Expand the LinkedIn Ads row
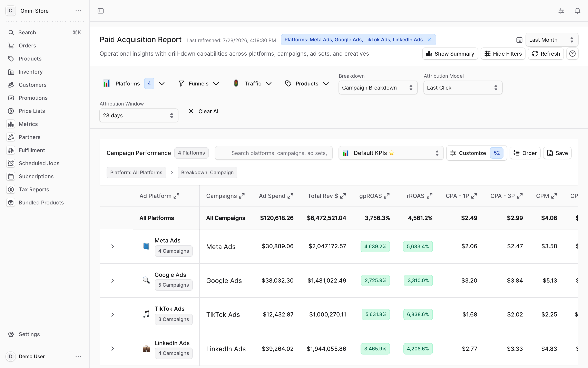The height and width of the screenshot is (368, 588). (112, 349)
